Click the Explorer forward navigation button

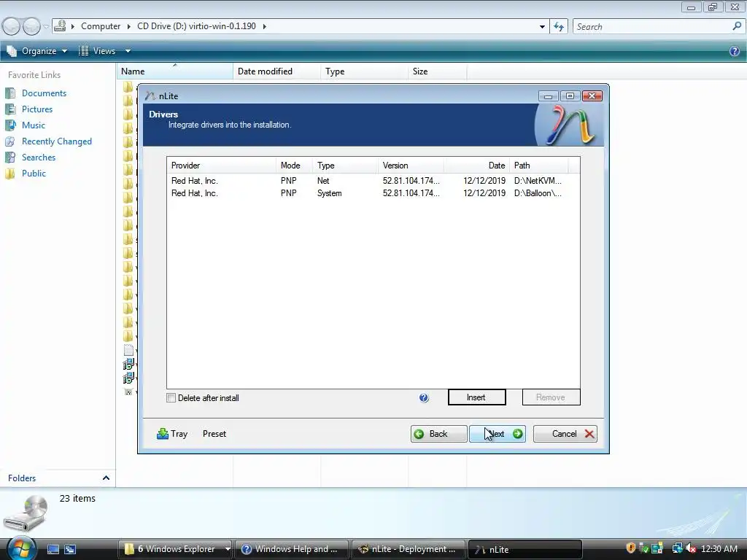[31, 26]
